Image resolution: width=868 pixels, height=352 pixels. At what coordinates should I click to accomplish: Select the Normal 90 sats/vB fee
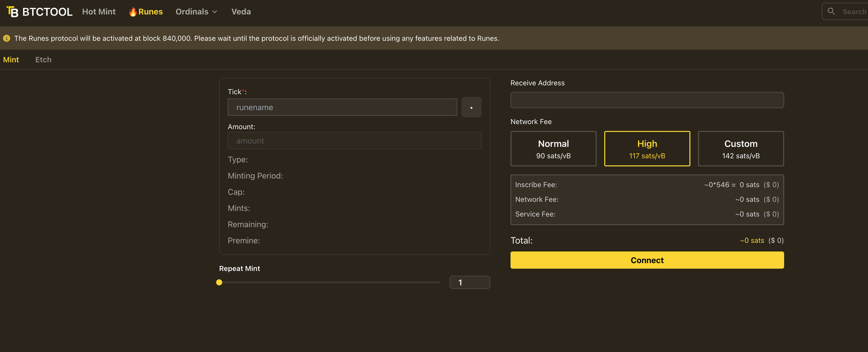pos(553,149)
